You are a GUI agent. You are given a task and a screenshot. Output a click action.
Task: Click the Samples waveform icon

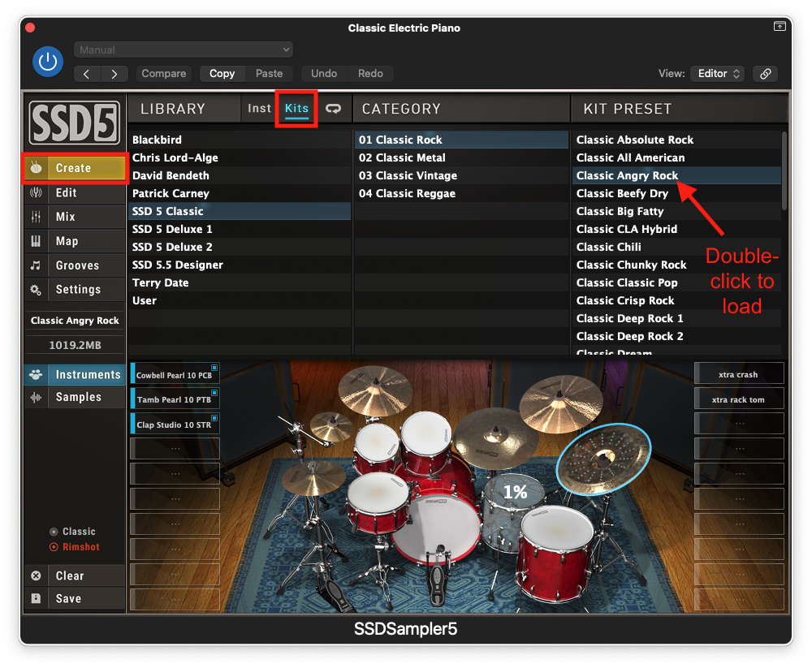pyautogui.click(x=36, y=397)
